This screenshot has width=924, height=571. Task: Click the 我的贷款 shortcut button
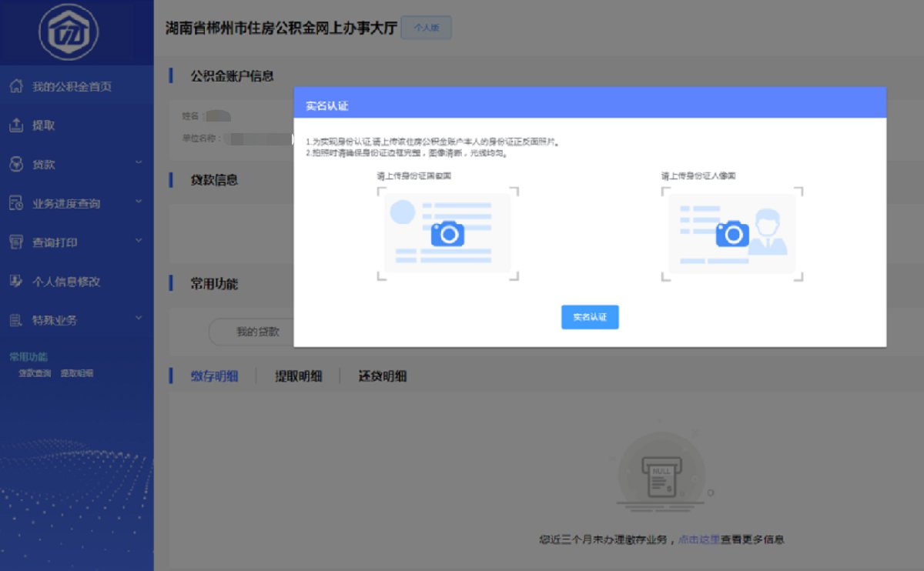coord(257,332)
